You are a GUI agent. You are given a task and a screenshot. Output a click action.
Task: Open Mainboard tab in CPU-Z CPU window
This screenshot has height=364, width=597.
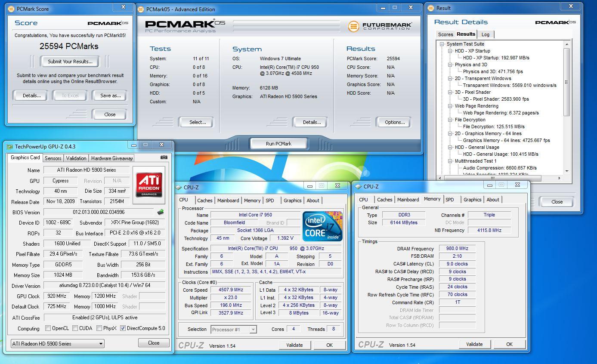pos(228,201)
